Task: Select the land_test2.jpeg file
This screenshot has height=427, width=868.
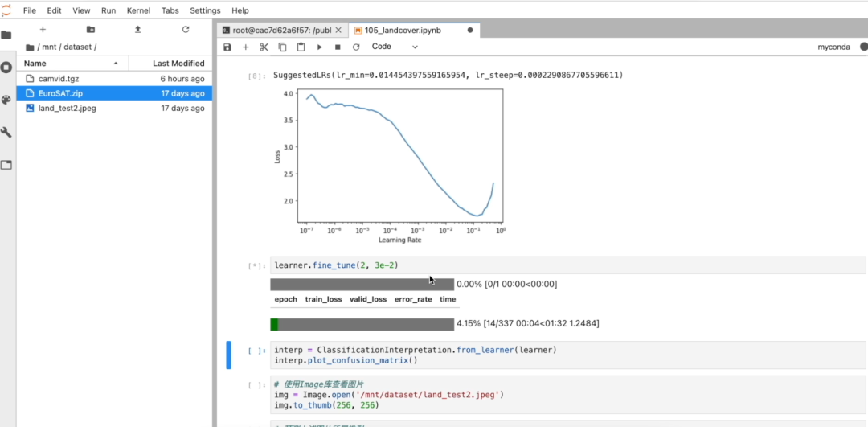Action: [67, 109]
